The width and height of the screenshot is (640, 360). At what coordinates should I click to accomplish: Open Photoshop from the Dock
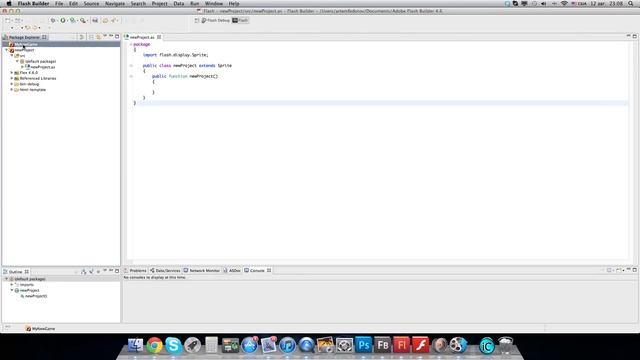coord(363,345)
